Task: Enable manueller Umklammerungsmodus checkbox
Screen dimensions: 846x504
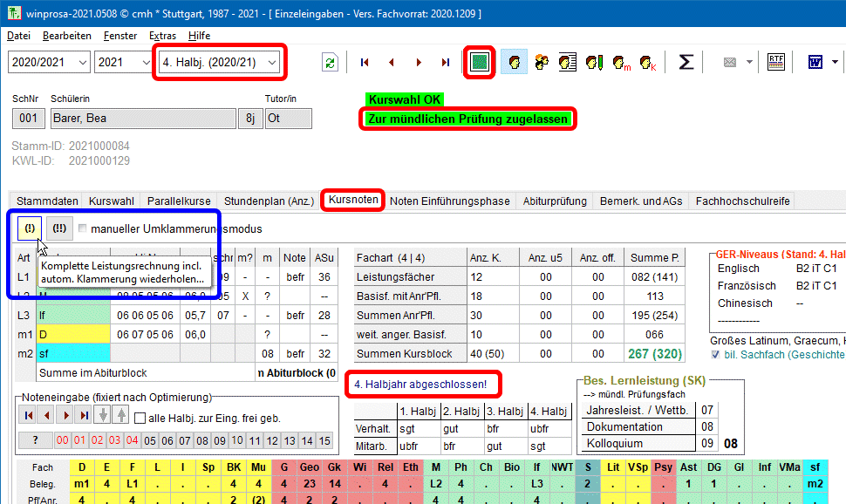Action: (83, 229)
